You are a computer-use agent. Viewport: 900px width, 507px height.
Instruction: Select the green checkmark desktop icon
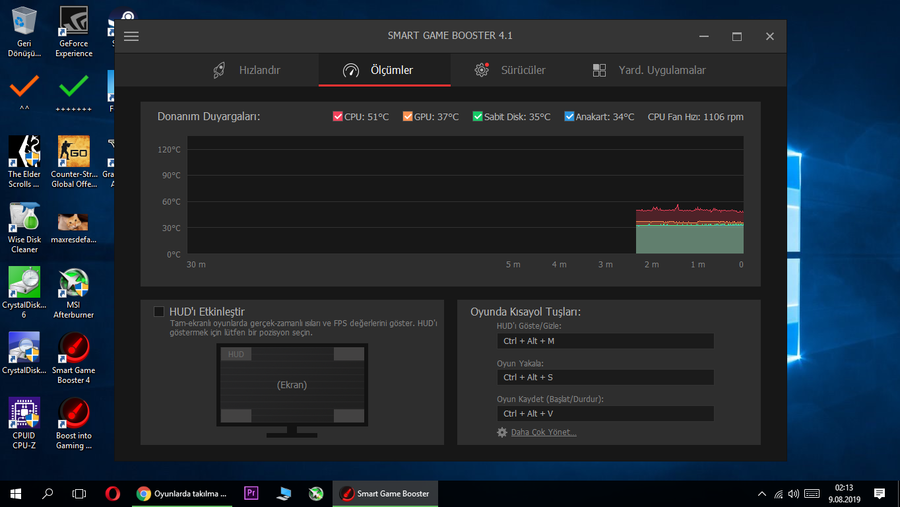tap(73, 92)
